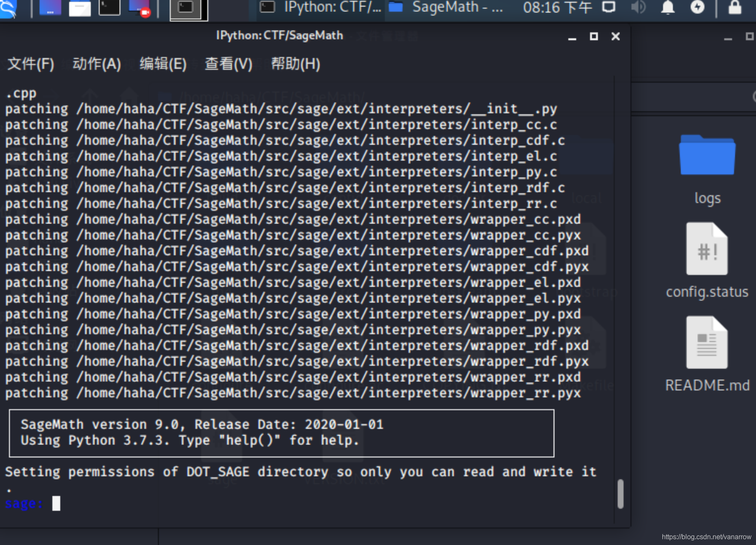The image size is (756, 545).
Task: Open the power manager tray icon
Action: tap(697, 7)
